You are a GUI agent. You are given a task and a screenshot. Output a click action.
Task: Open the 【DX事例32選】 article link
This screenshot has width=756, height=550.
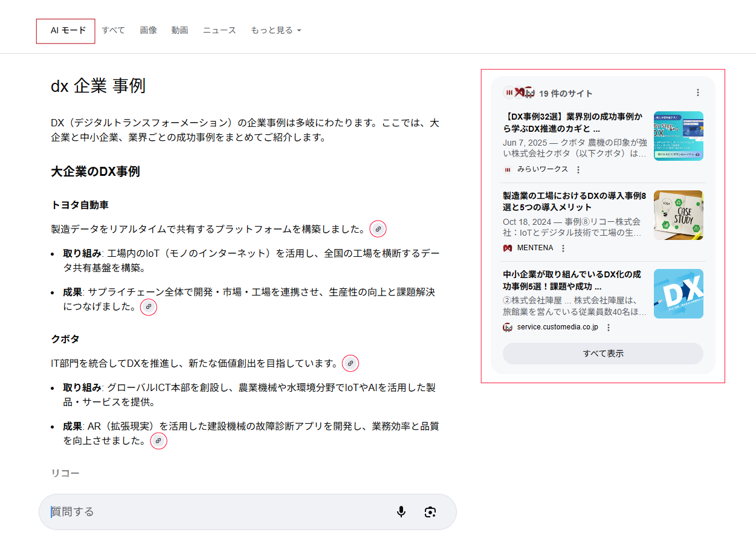[573, 122]
